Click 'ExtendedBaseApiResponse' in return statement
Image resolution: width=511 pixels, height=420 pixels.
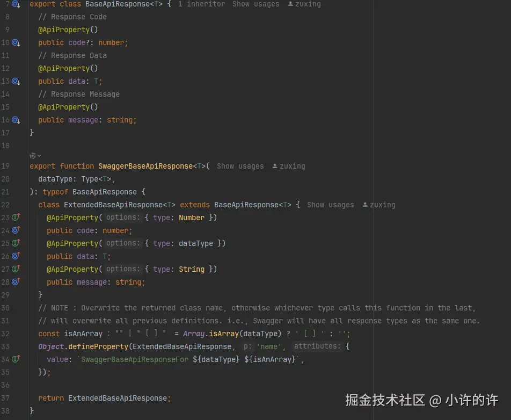pyautogui.click(x=118, y=398)
